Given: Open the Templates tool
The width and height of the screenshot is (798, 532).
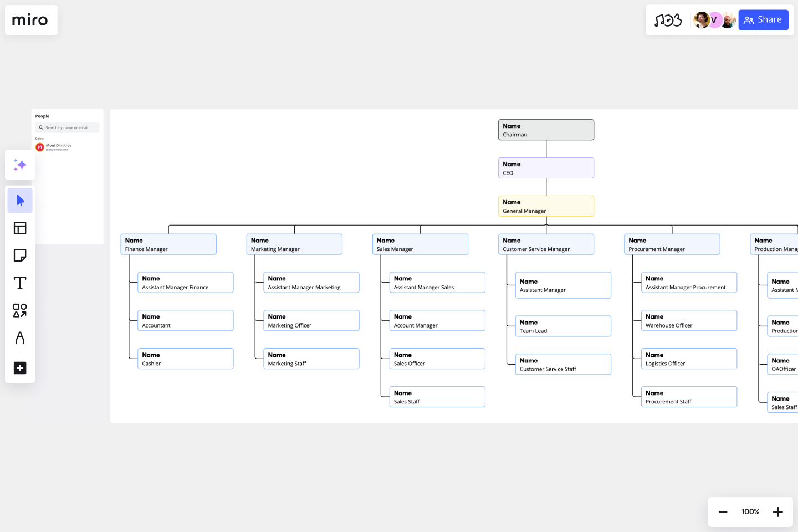Looking at the screenshot, I should 19,228.
